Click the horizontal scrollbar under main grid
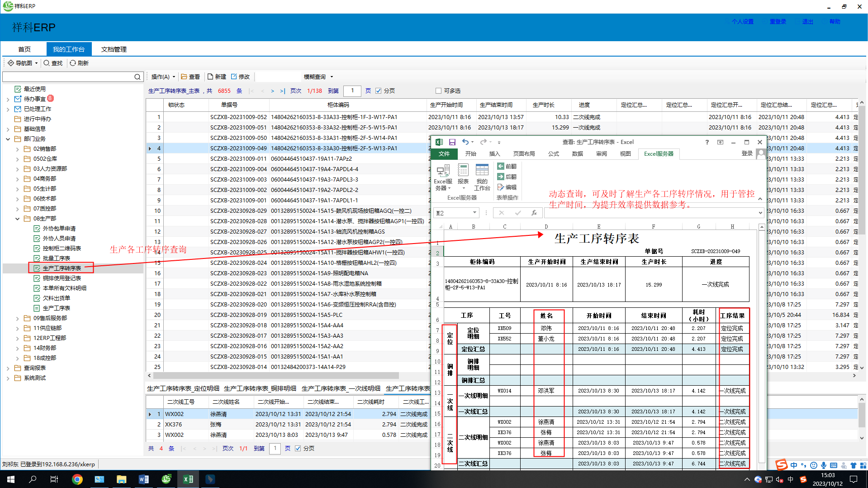 pos(276,376)
